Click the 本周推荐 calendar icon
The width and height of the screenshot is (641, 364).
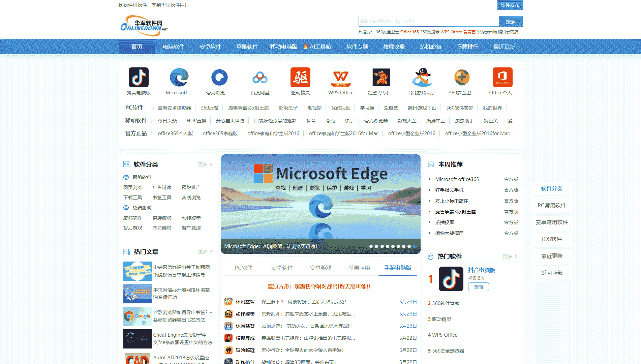click(x=431, y=164)
